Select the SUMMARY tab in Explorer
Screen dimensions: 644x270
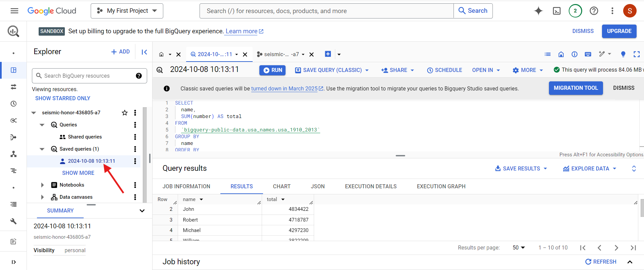pyautogui.click(x=60, y=210)
